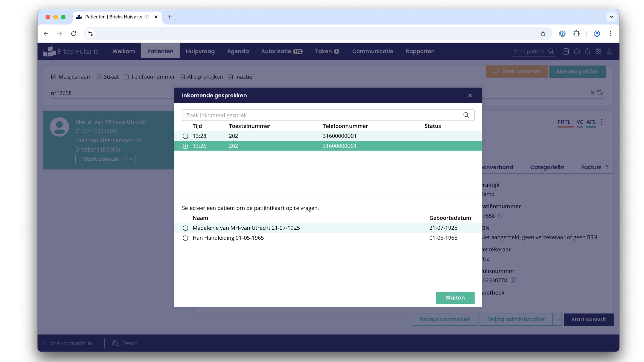The width and height of the screenshot is (644, 362).
Task: Open the notifications bell icon
Action: 588,51
